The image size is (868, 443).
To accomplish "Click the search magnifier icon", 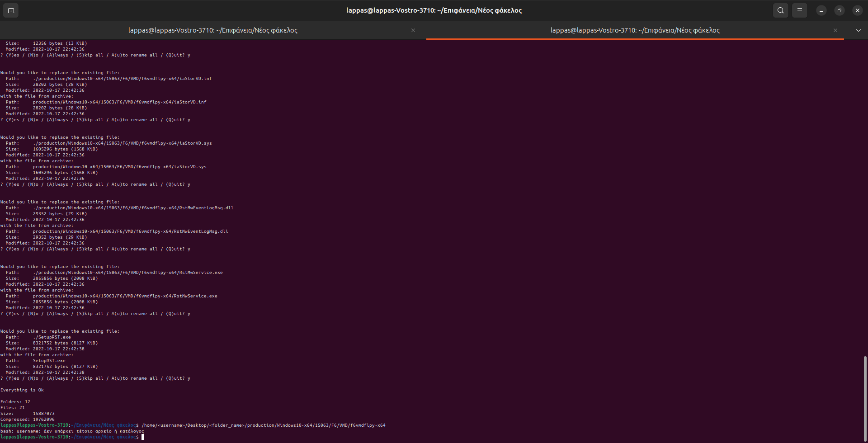I will coord(780,10).
